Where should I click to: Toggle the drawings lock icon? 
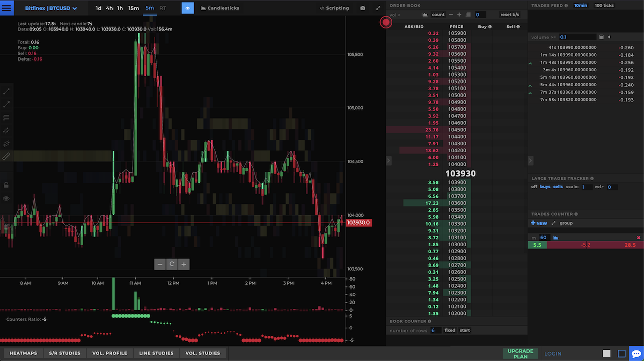[x=6, y=185]
